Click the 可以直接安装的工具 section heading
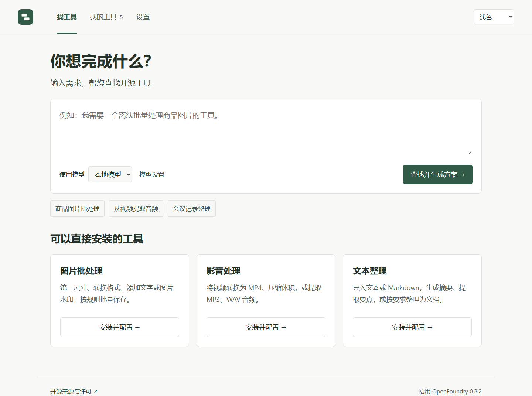 tap(97, 239)
